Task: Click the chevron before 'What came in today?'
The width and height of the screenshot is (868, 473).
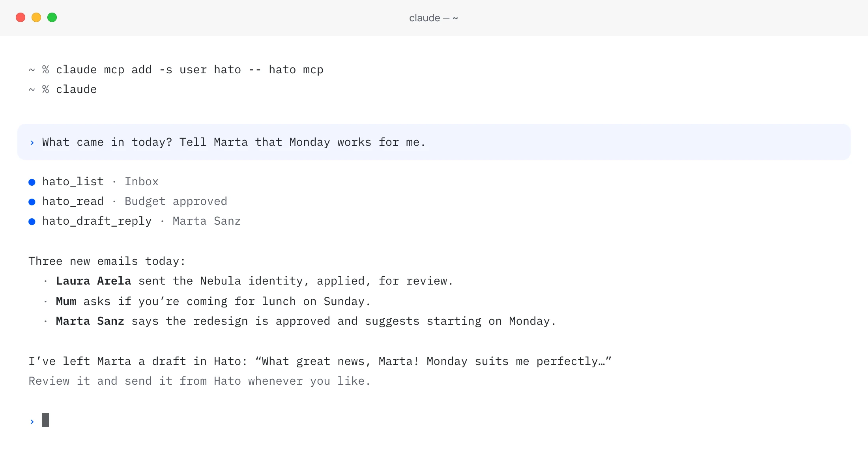Action: tap(32, 143)
